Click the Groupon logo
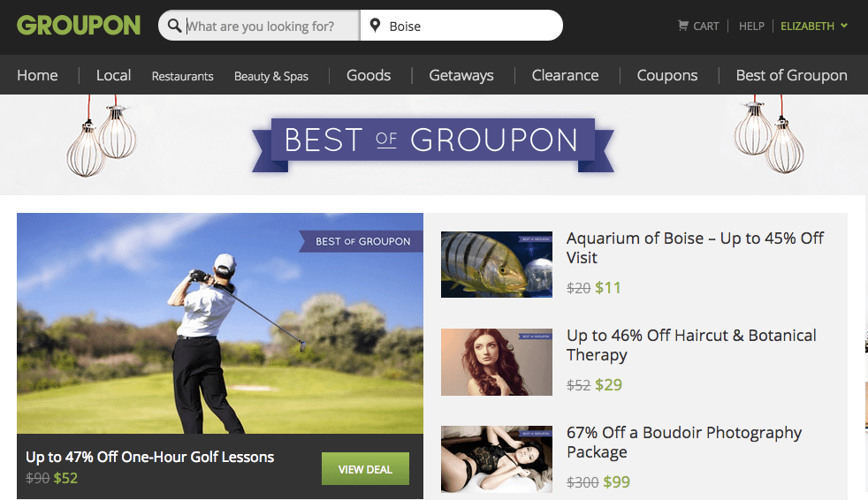This screenshot has width=868, height=500. pyautogui.click(x=79, y=25)
